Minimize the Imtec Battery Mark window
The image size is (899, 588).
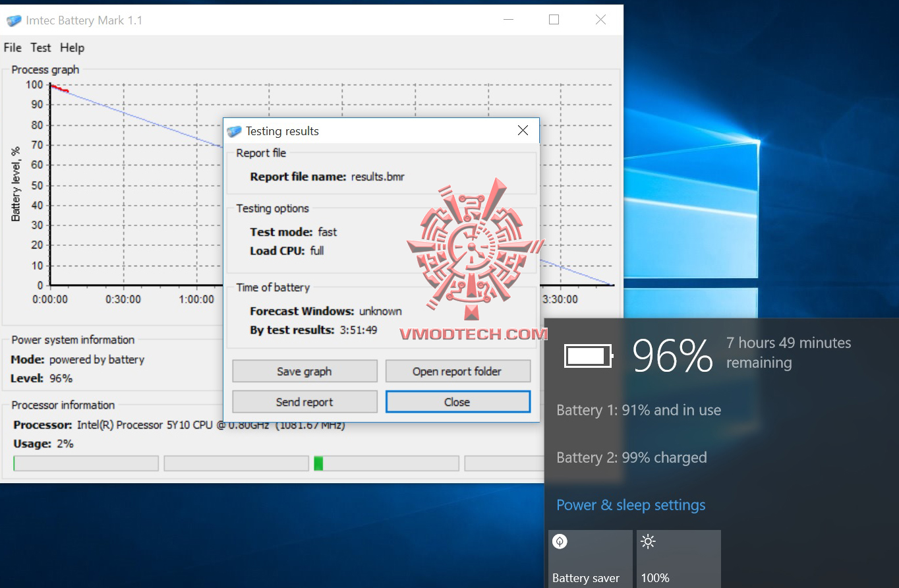pyautogui.click(x=507, y=20)
